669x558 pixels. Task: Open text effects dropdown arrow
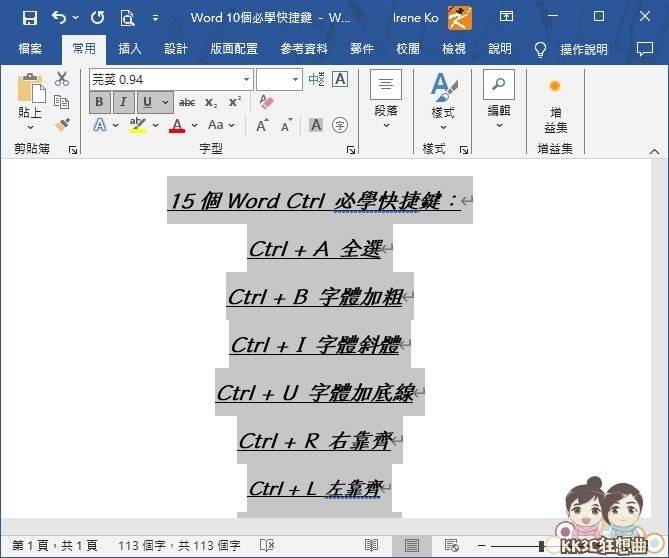(115, 125)
